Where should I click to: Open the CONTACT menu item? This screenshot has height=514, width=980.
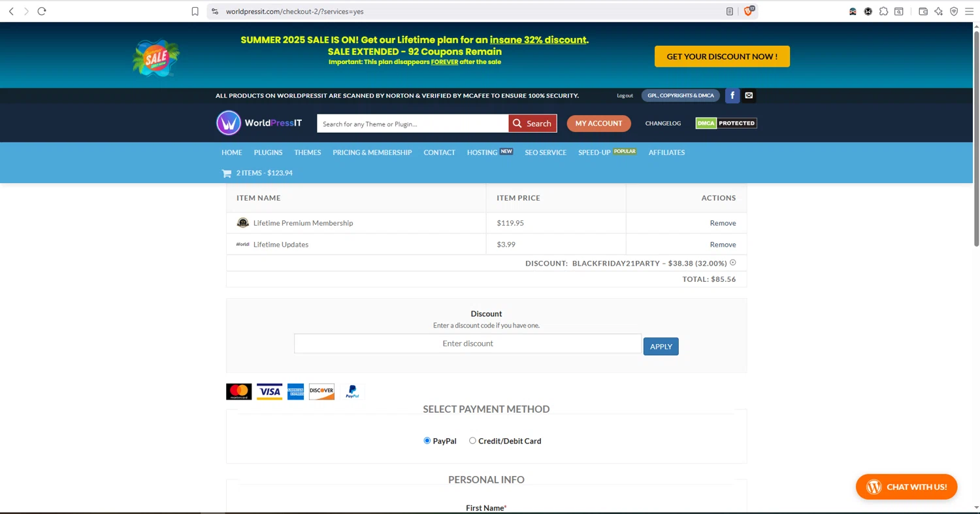coord(439,152)
